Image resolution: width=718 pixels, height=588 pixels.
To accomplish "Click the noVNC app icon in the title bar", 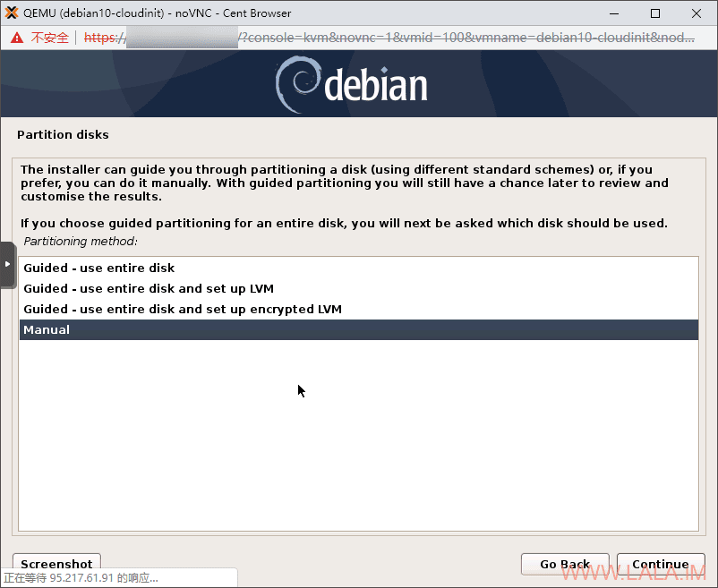I will (12, 13).
